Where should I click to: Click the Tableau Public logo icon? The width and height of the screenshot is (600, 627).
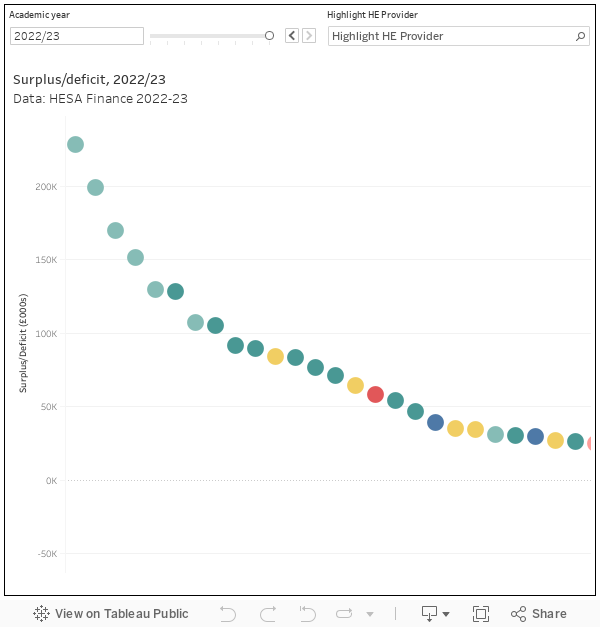coord(42,613)
